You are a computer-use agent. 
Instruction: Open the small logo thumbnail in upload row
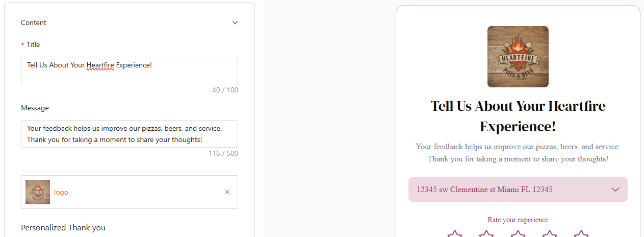click(x=38, y=192)
